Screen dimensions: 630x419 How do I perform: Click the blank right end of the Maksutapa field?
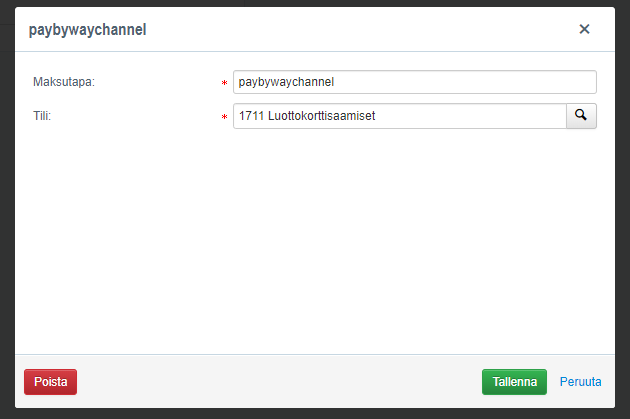[466, 82]
